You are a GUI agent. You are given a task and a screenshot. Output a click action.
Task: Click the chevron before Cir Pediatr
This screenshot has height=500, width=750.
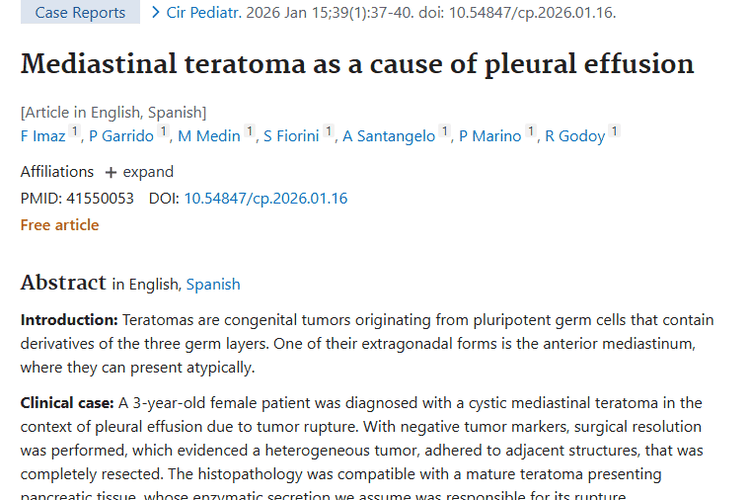click(x=156, y=13)
